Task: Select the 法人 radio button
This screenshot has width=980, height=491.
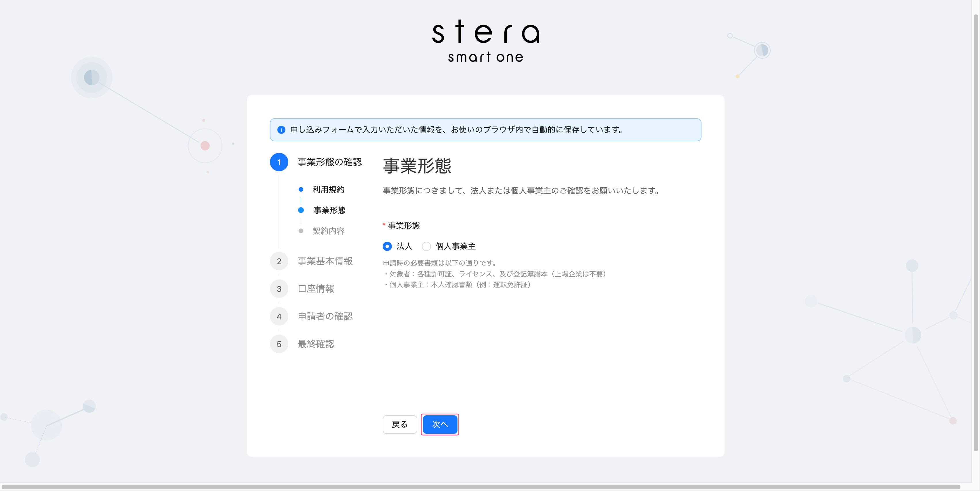Action: click(387, 246)
